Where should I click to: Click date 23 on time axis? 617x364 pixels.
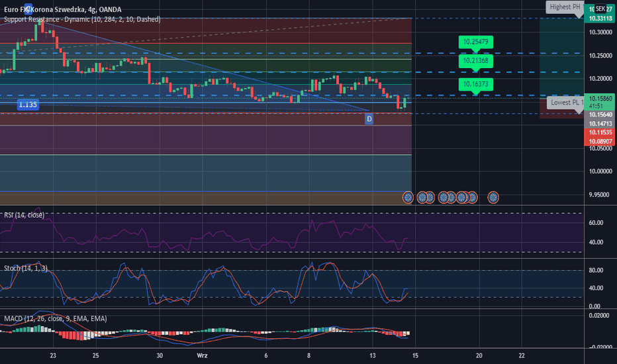pyautogui.click(x=53, y=355)
